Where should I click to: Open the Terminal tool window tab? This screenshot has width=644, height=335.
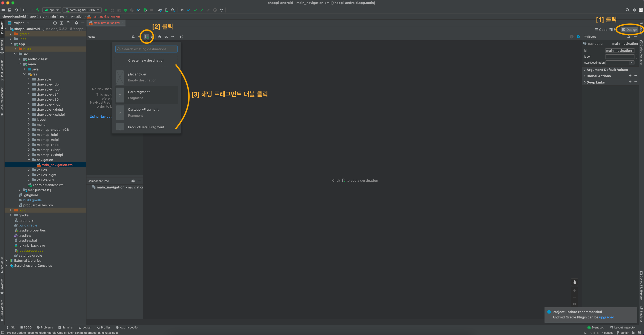click(66, 327)
